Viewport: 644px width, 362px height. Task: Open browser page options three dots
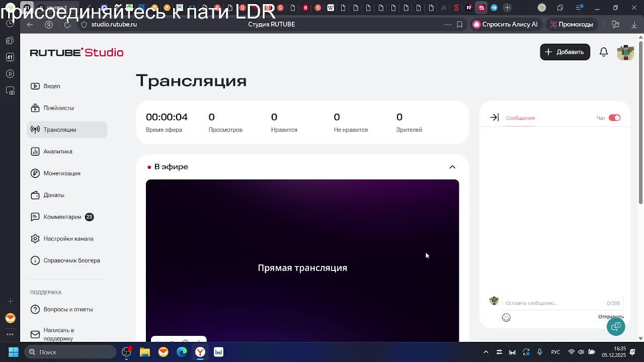448,24
